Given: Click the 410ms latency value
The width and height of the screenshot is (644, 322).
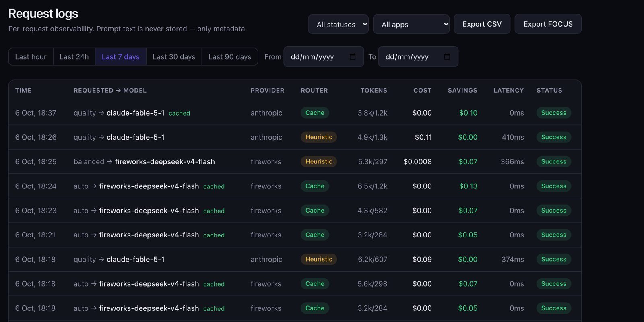Looking at the screenshot, I should [513, 137].
